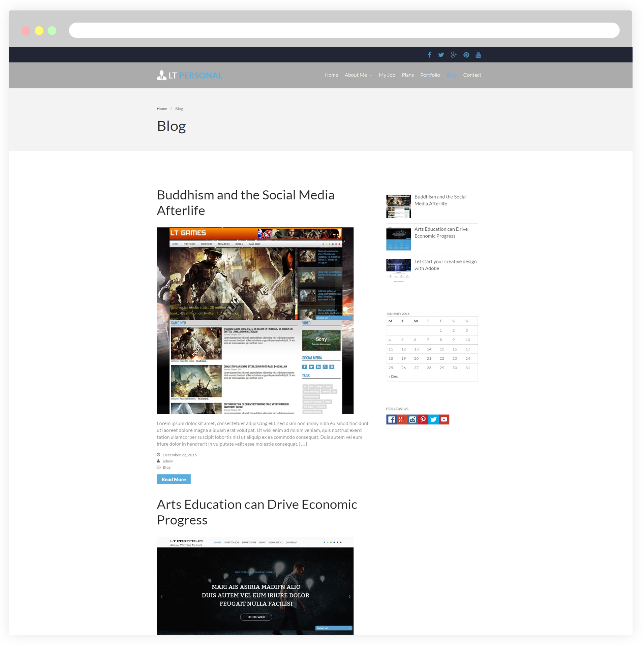This screenshot has width=644, height=647.
Task: Expand the About Me dropdown arrow
Action: point(371,75)
